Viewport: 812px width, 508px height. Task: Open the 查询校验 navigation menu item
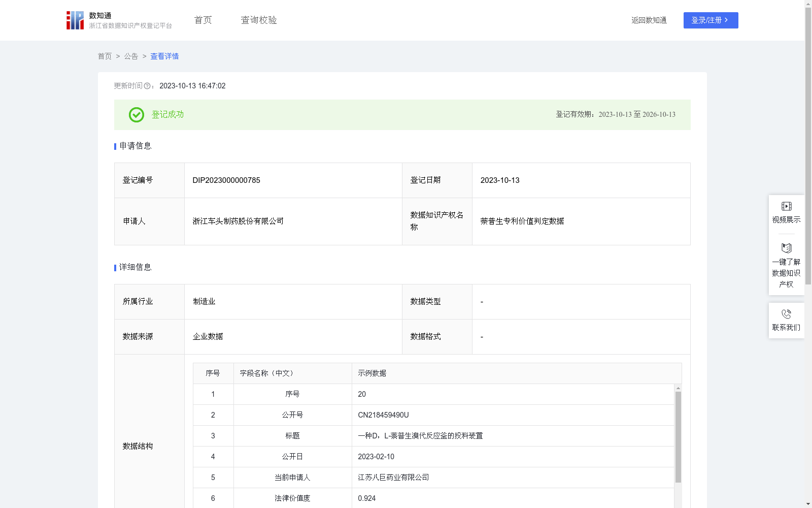[259, 20]
